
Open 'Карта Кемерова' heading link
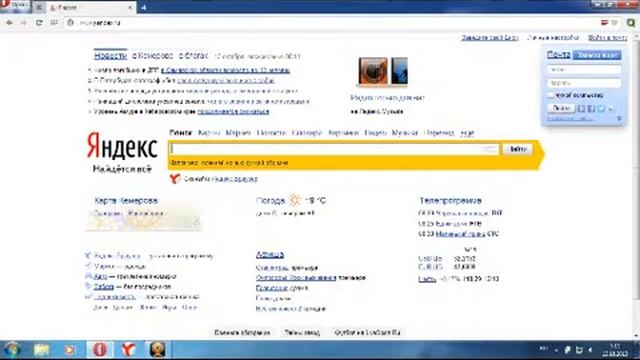pos(126,200)
